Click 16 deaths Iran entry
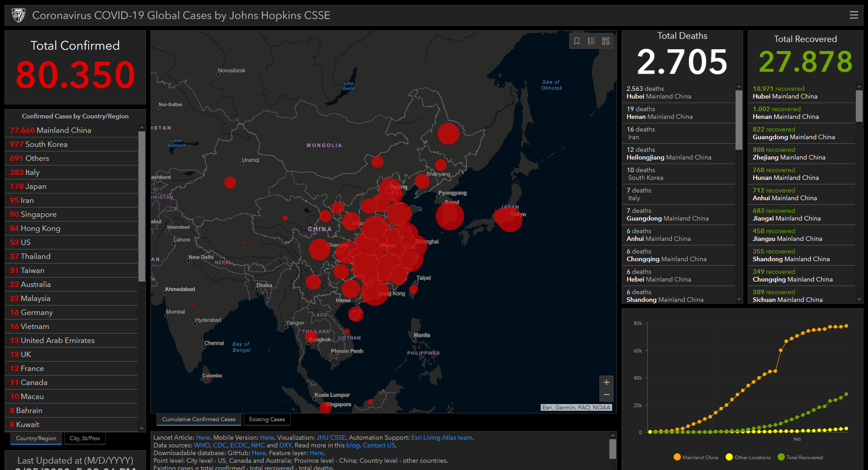The height and width of the screenshot is (470, 868). (x=679, y=133)
